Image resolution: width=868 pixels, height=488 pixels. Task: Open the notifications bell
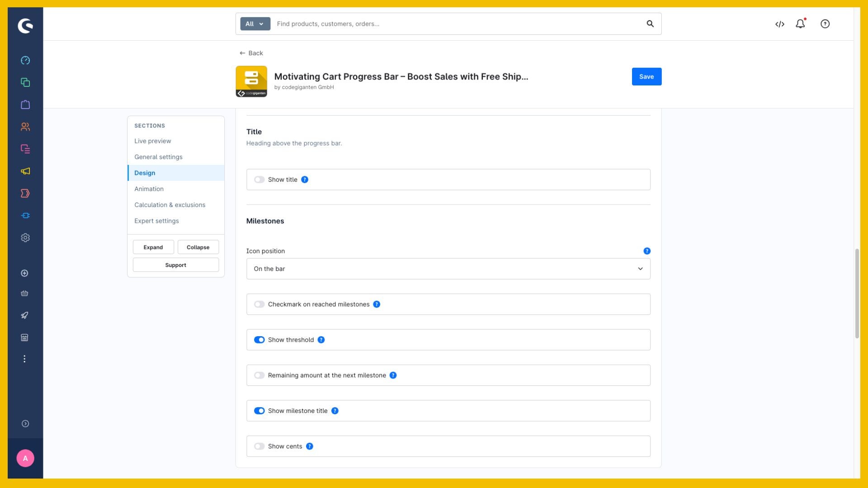[800, 24]
